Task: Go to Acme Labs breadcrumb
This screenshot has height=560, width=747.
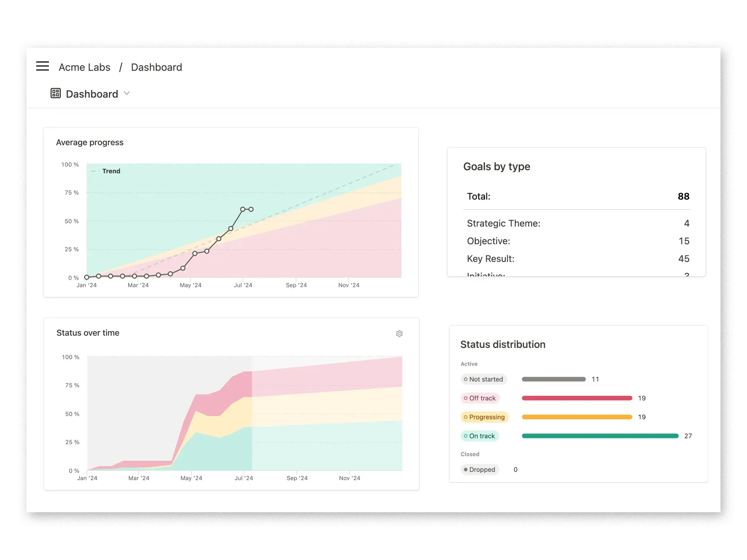Action: (84, 67)
